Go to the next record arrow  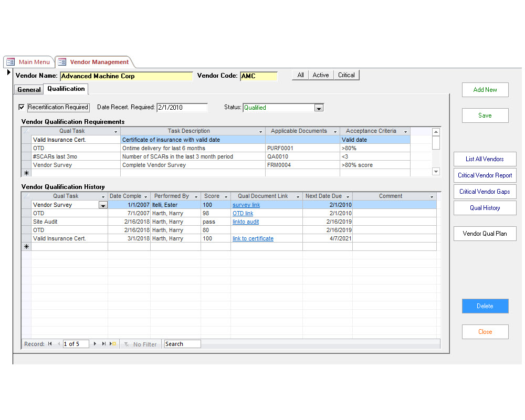click(x=95, y=344)
